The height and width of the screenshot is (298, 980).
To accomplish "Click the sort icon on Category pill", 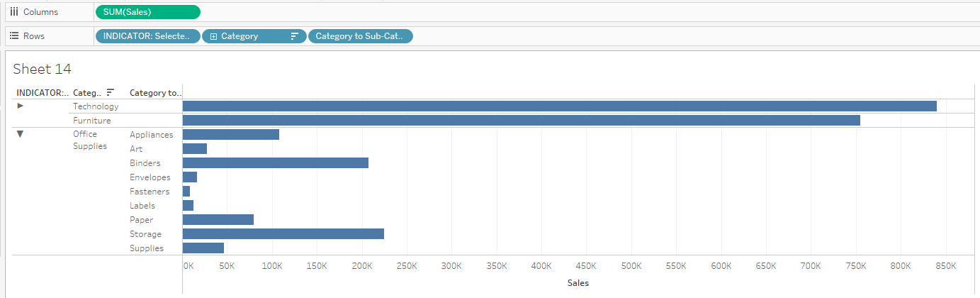I will [x=294, y=36].
